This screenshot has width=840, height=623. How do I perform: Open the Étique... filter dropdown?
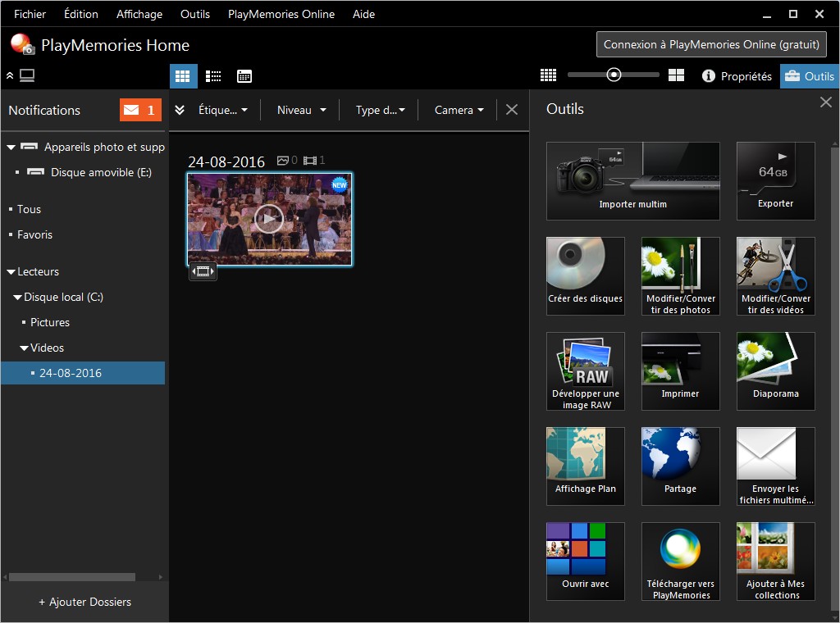pos(223,110)
